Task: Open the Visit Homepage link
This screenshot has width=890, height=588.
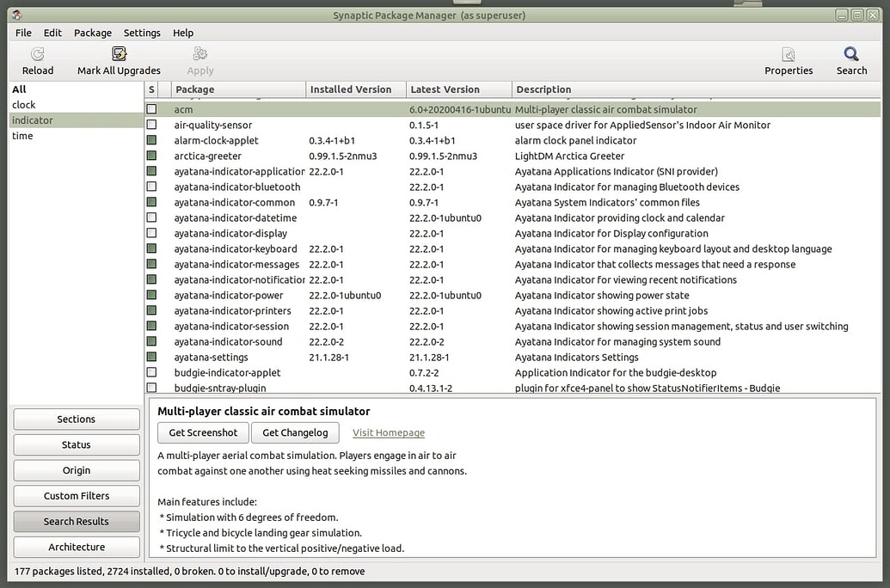Action: pyautogui.click(x=388, y=432)
